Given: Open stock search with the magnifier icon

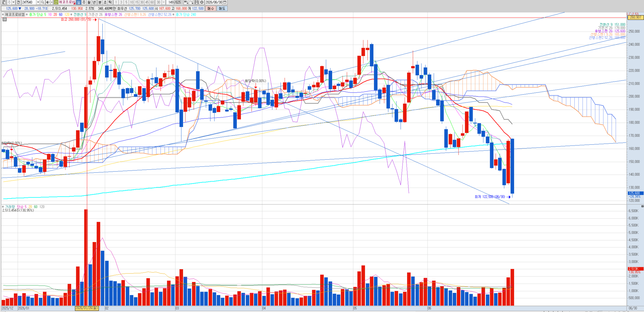Looking at the screenshot, I should tap(43, 2).
